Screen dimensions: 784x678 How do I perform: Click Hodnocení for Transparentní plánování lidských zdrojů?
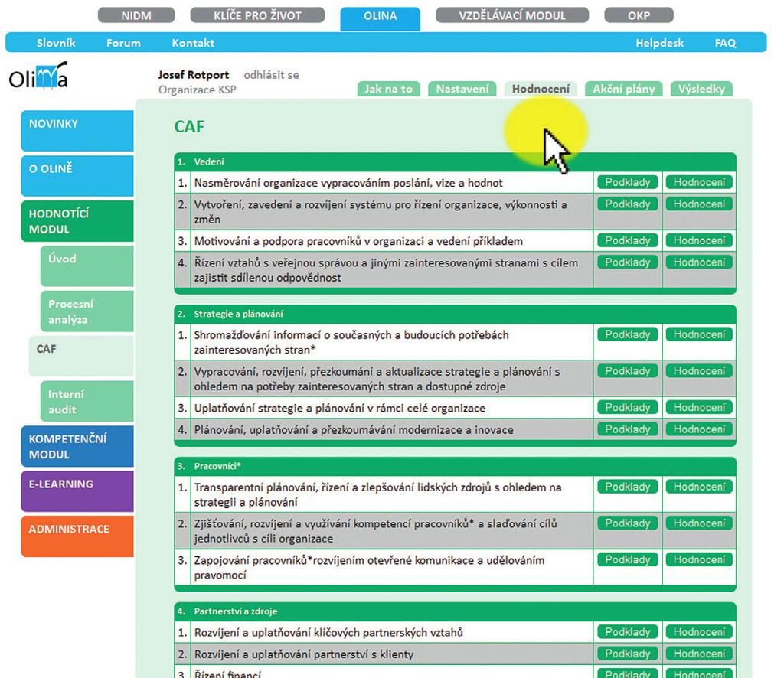coord(699,487)
